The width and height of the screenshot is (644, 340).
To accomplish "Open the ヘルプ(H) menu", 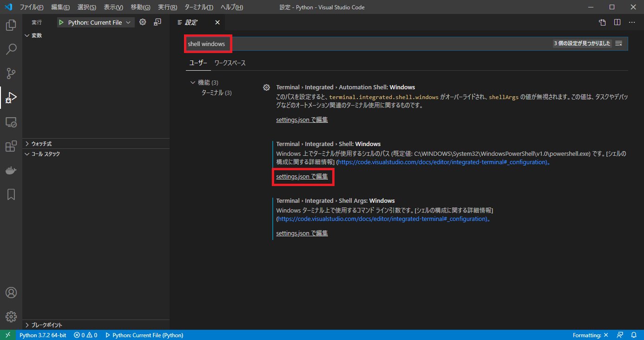I will pos(232,7).
